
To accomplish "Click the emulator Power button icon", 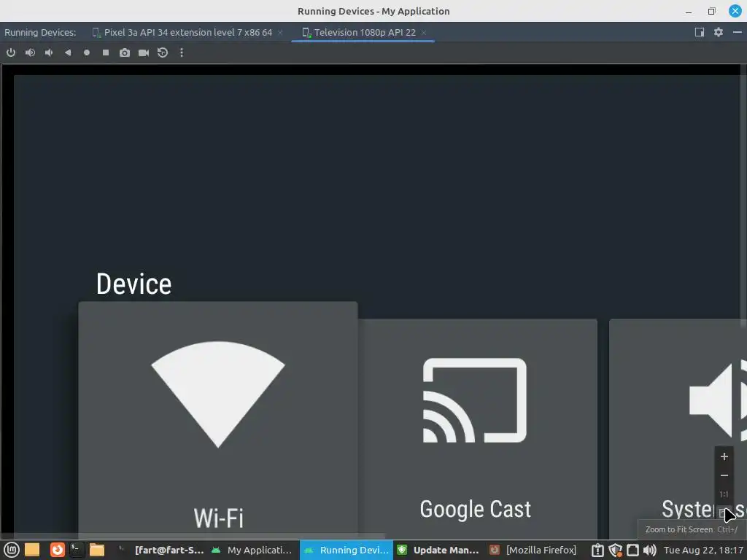I will [x=10, y=52].
